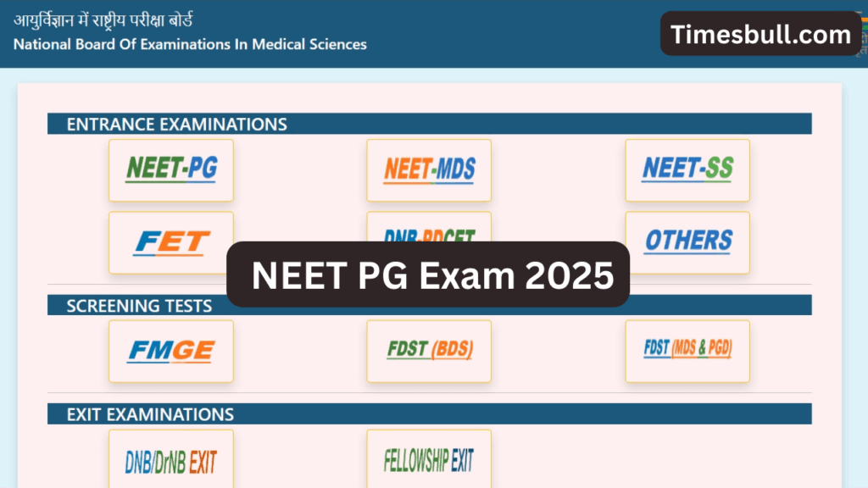The height and width of the screenshot is (488, 868).
Task: Select the NEET-MDS exam tile
Action: (x=429, y=170)
